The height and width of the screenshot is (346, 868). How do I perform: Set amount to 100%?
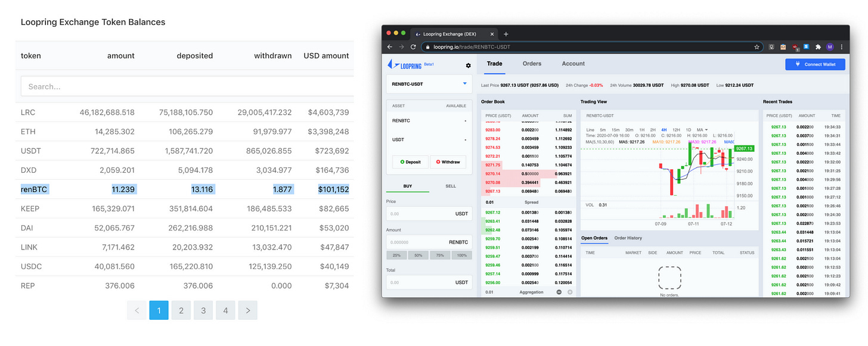pos(461,255)
